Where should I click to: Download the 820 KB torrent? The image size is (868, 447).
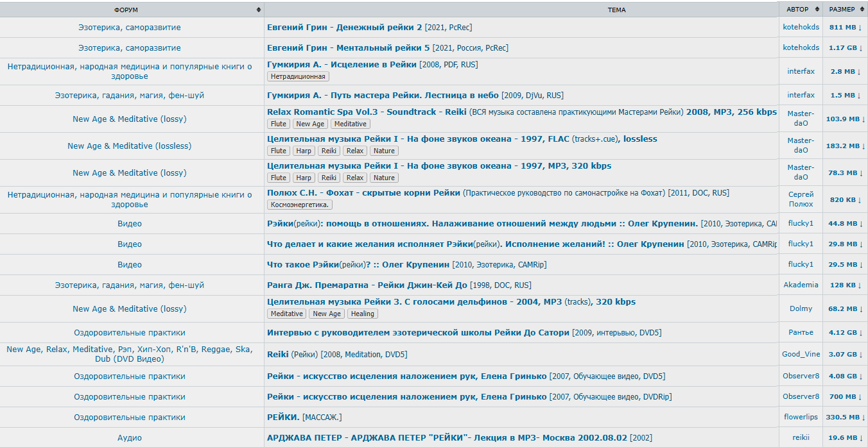(x=845, y=200)
